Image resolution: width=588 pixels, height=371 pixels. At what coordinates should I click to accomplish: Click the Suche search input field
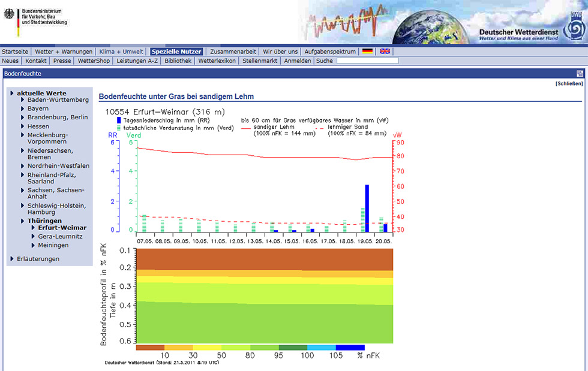click(x=367, y=61)
